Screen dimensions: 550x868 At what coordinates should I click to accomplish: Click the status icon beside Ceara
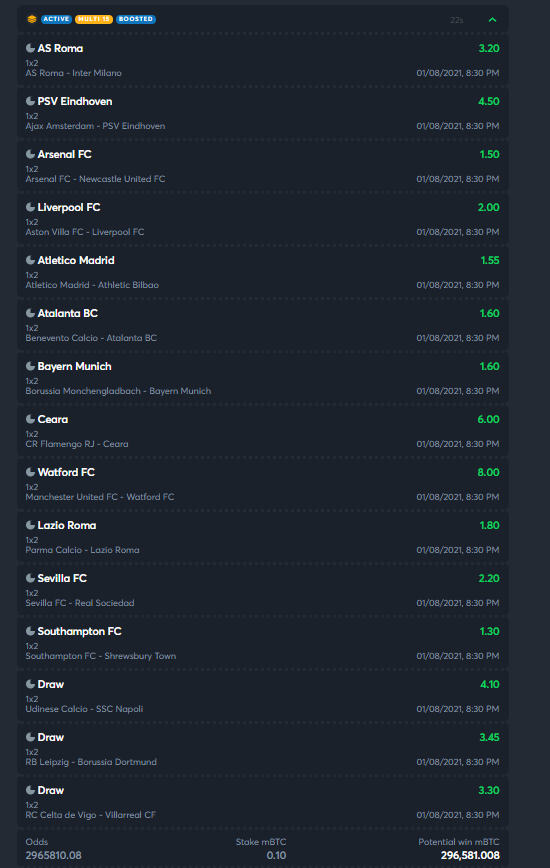click(30, 419)
